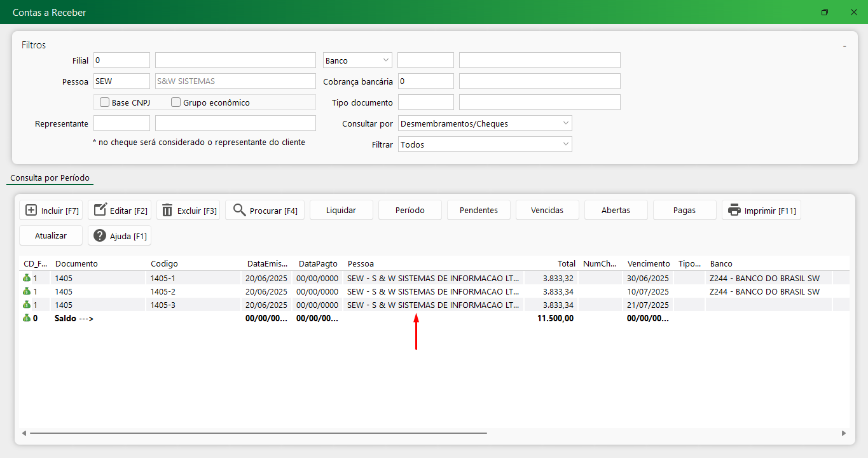Expand the Banco dropdown
The width and height of the screenshot is (868, 458).
357,60
